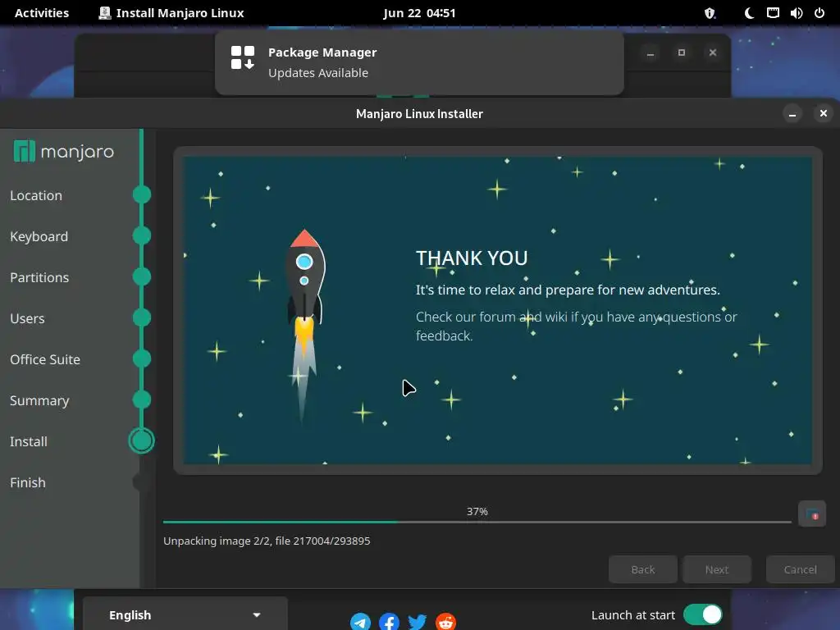Disable the Launch at start switch
Screen dimensions: 840x630
(702, 614)
